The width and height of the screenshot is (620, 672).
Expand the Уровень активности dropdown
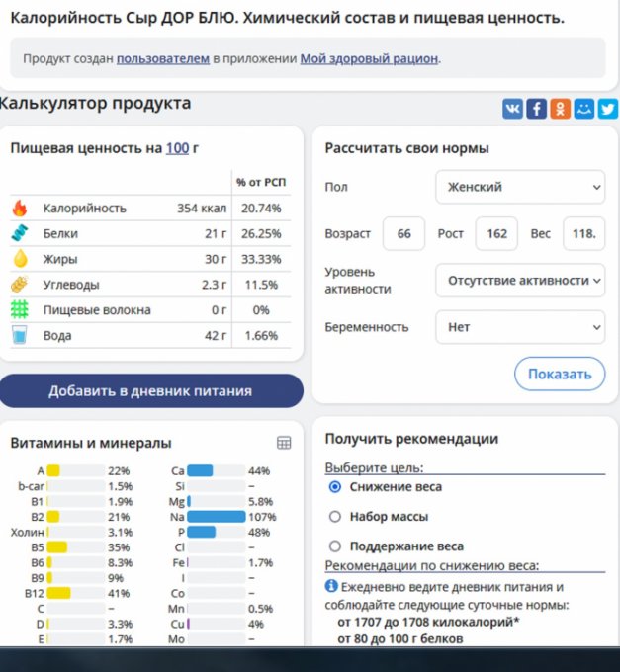click(520, 280)
